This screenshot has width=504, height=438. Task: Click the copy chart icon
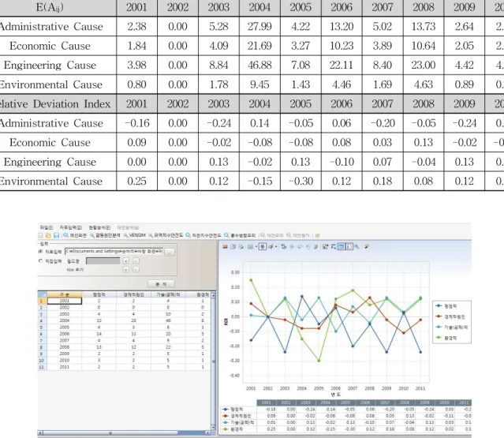point(233,247)
